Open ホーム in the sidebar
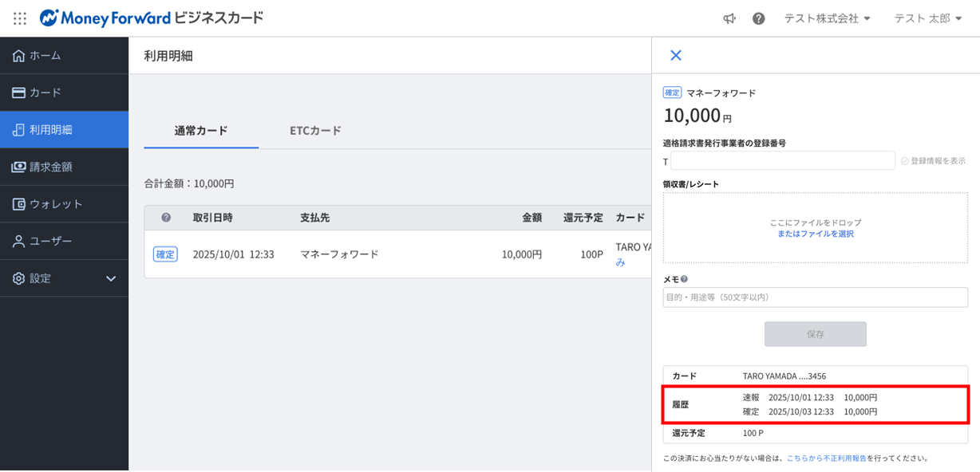 coord(64,56)
